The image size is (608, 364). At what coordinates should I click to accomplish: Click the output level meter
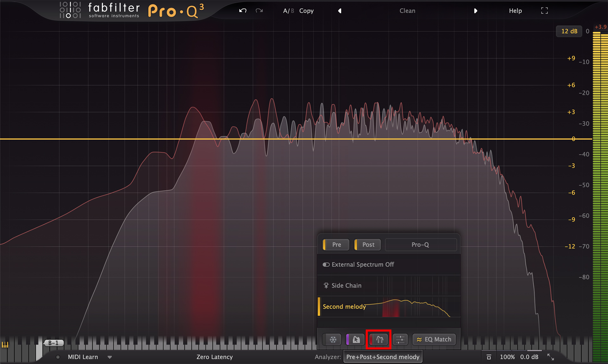click(600, 196)
